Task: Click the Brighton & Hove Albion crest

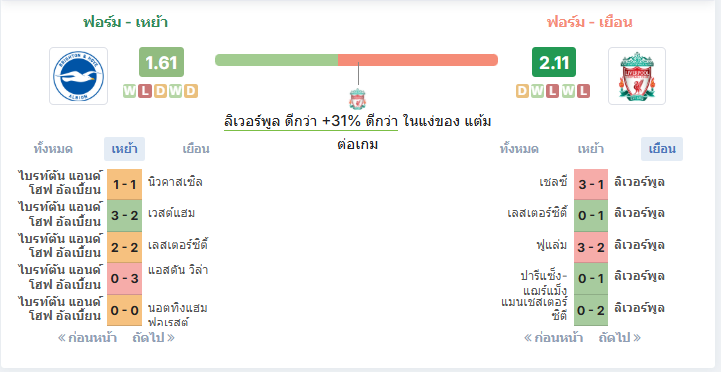Action: tap(79, 76)
